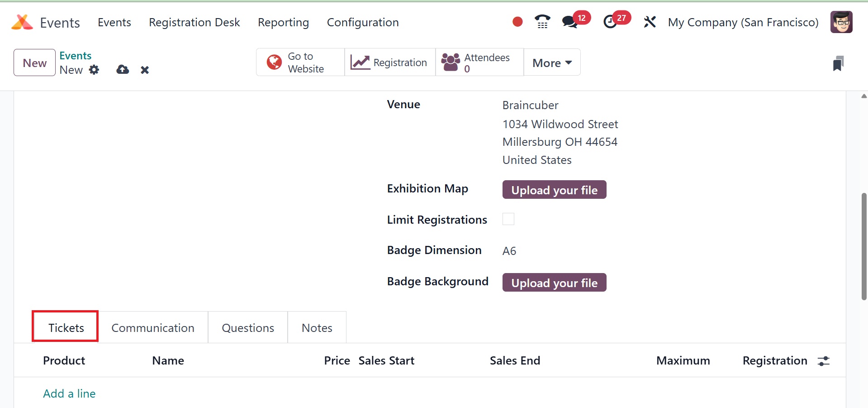Open the discuss messages icon
This screenshot has height=408, width=868.
pyautogui.click(x=569, y=22)
